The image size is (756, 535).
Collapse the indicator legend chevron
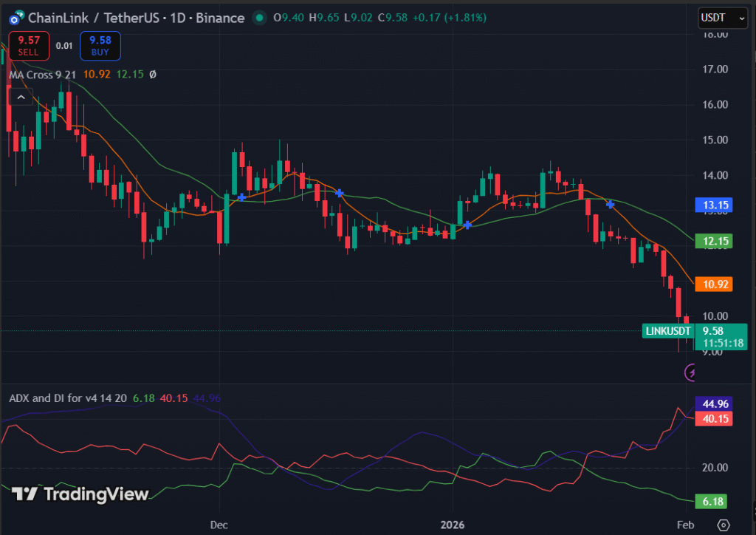[21, 98]
